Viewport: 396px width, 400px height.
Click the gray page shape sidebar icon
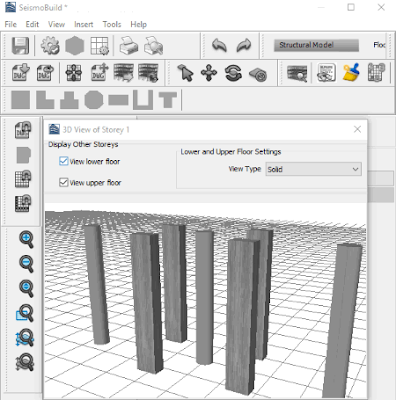[x=24, y=155]
